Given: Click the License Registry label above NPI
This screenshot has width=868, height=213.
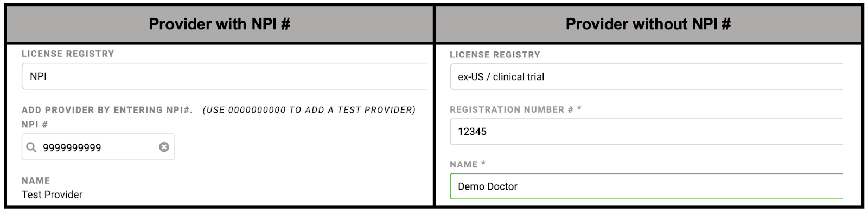Looking at the screenshot, I should [68, 54].
